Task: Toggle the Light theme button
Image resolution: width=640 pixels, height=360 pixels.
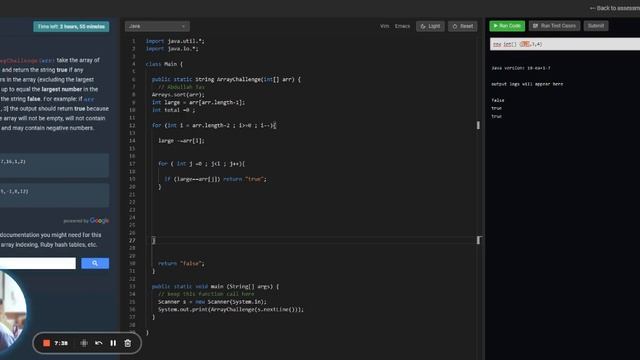Action: [x=430, y=26]
